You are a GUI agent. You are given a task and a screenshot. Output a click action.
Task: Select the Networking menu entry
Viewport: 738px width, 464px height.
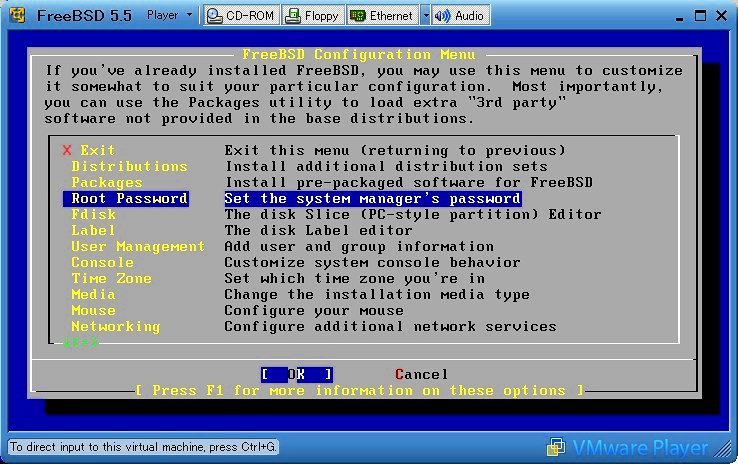pyautogui.click(x=115, y=326)
